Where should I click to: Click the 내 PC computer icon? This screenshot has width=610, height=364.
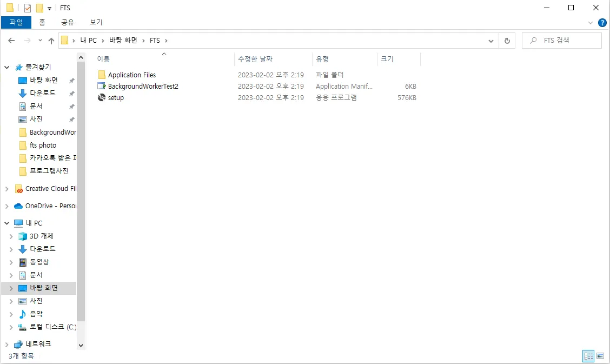click(x=18, y=223)
